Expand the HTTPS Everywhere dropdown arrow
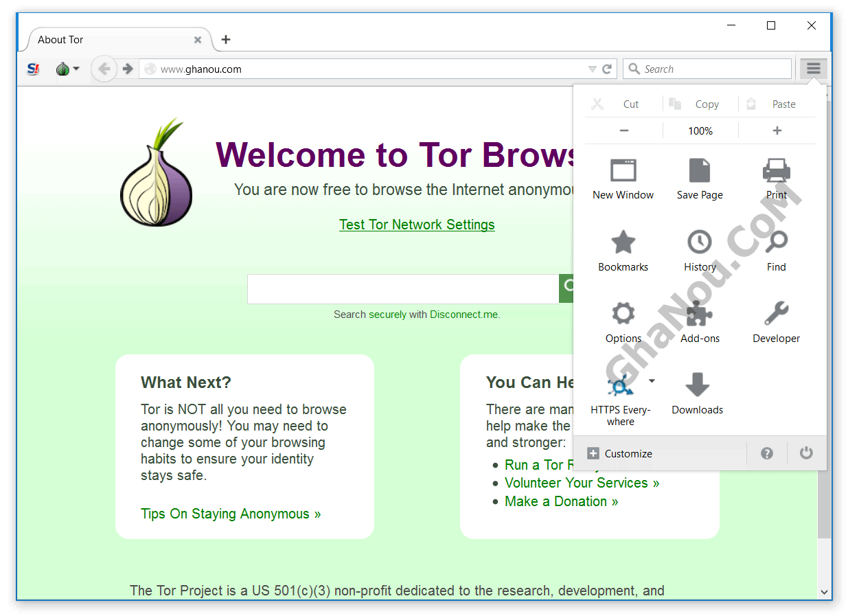 [x=652, y=381]
